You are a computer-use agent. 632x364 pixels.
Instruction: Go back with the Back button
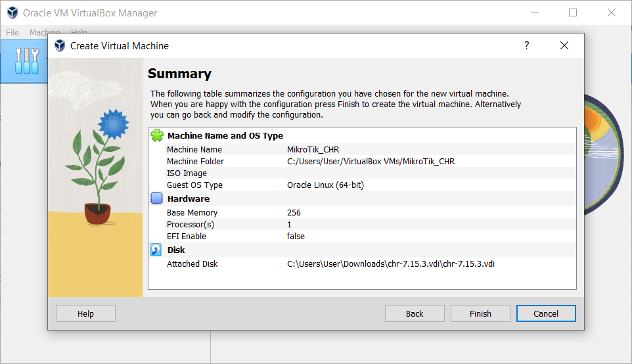[415, 313]
